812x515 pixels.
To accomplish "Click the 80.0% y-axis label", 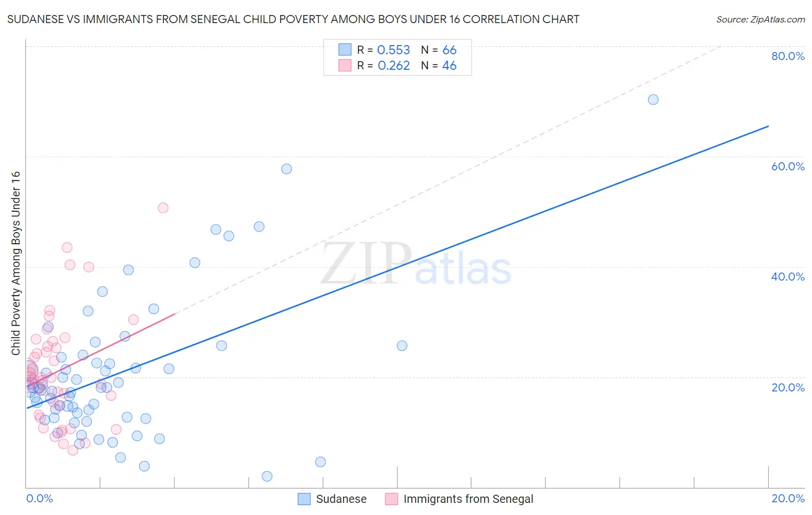I will click(x=788, y=56).
